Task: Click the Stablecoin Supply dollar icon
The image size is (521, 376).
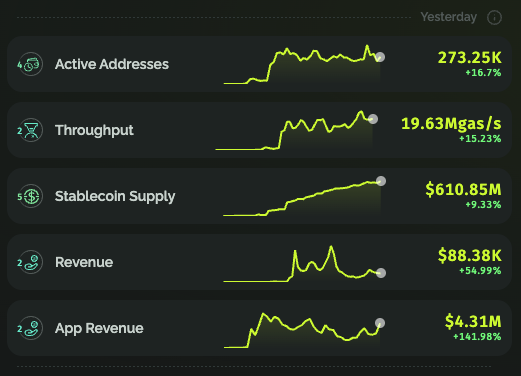Action: (x=31, y=196)
